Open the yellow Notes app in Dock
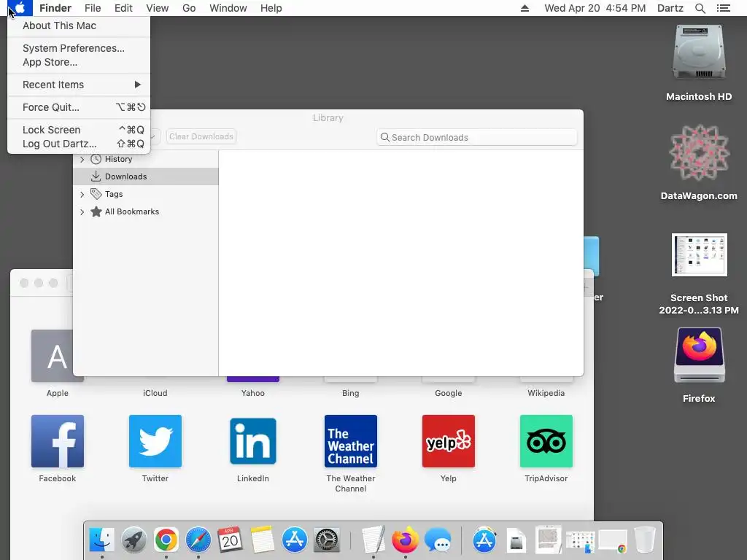The width and height of the screenshot is (747, 560). click(x=263, y=540)
